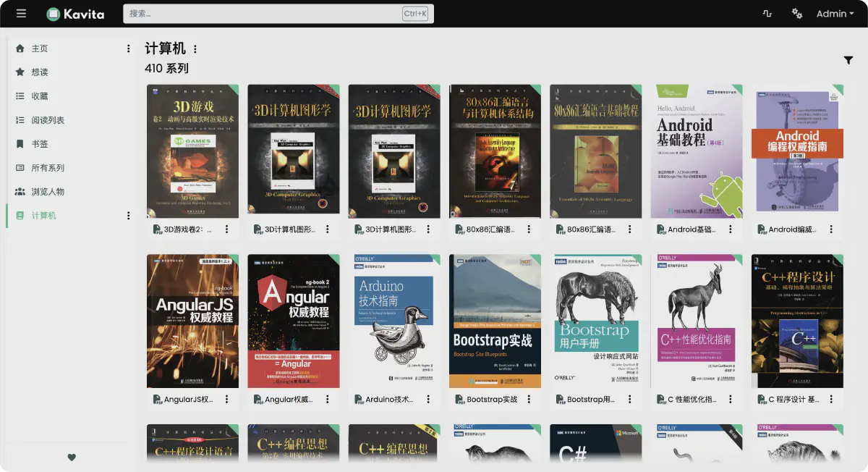Open the Android基础教程 book cover
The height and width of the screenshot is (472, 868).
coord(697,151)
